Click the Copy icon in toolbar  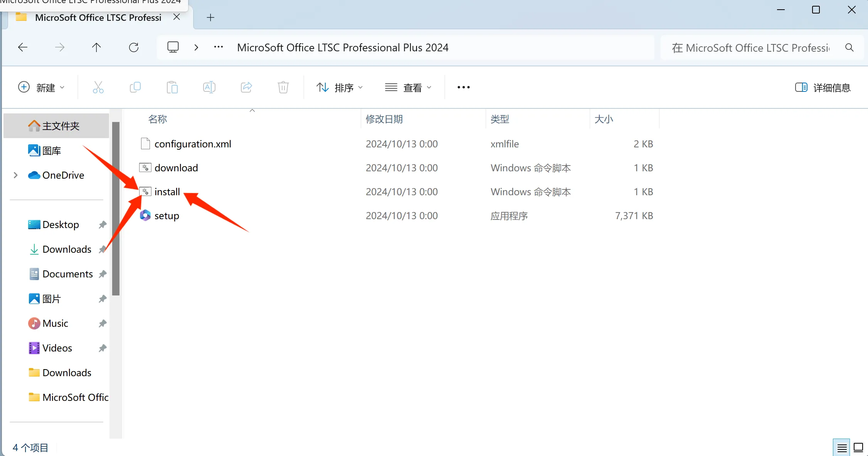pos(135,88)
